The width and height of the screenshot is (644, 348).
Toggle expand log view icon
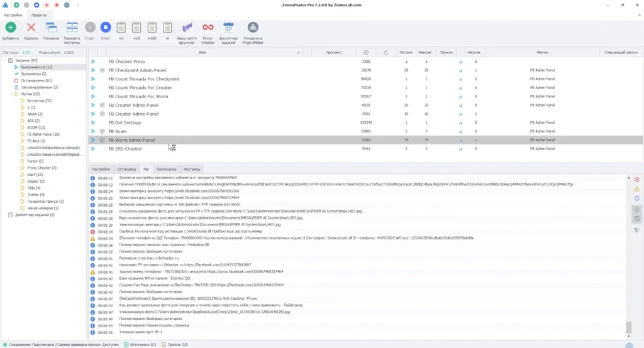[636, 219]
